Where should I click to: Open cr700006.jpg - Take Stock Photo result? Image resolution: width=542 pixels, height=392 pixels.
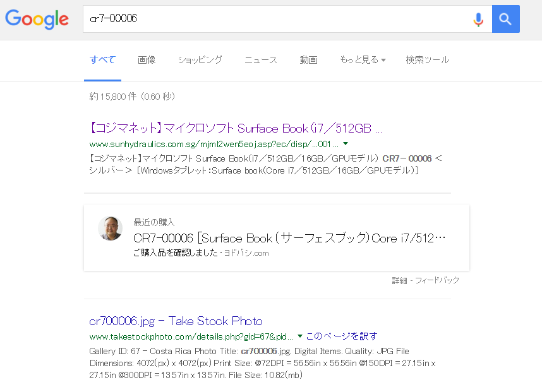point(176,321)
